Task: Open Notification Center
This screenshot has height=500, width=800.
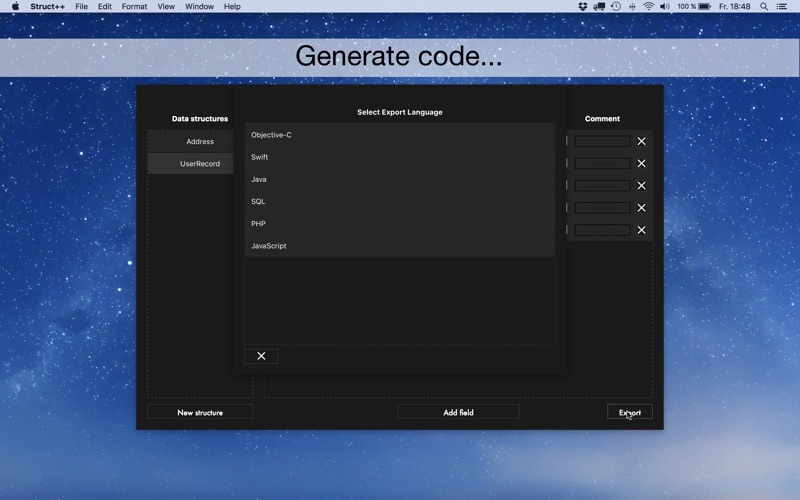Action: [x=782, y=7]
